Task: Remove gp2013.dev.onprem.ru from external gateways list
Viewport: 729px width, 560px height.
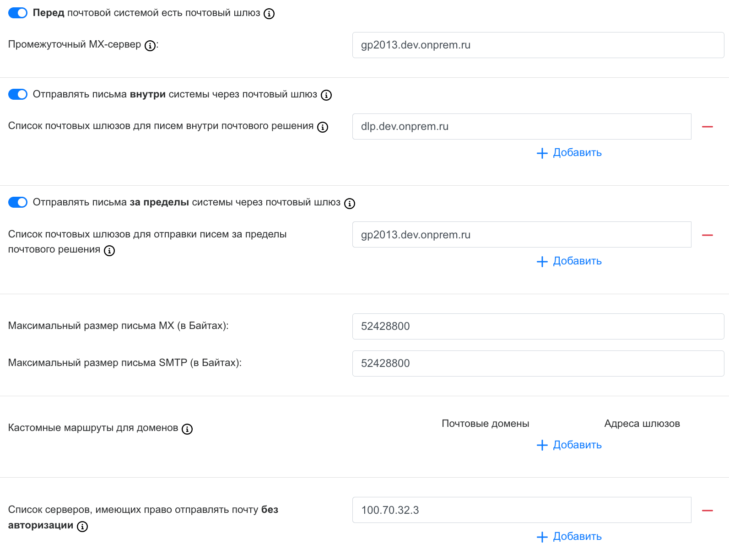Action: 707,235
